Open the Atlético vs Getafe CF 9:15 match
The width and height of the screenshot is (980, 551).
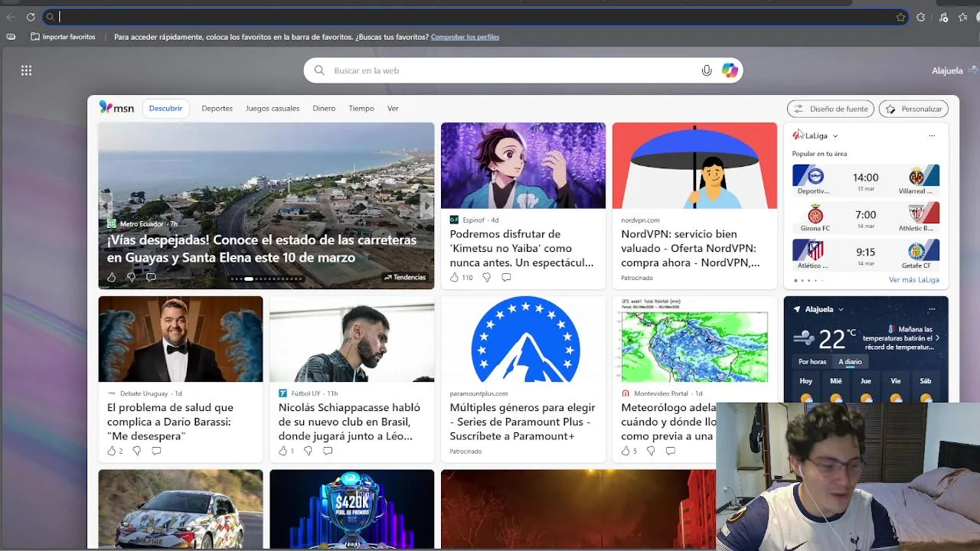click(866, 254)
